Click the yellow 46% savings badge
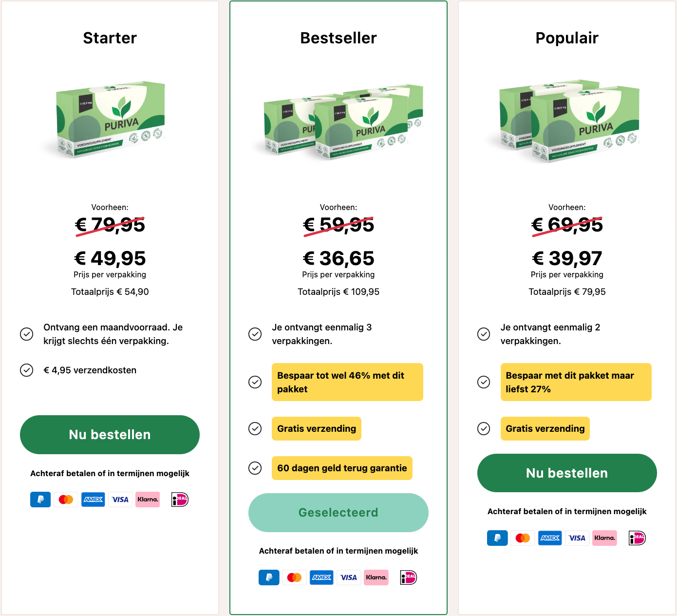The height and width of the screenshot is (616, 677). (x=347, y=382)
